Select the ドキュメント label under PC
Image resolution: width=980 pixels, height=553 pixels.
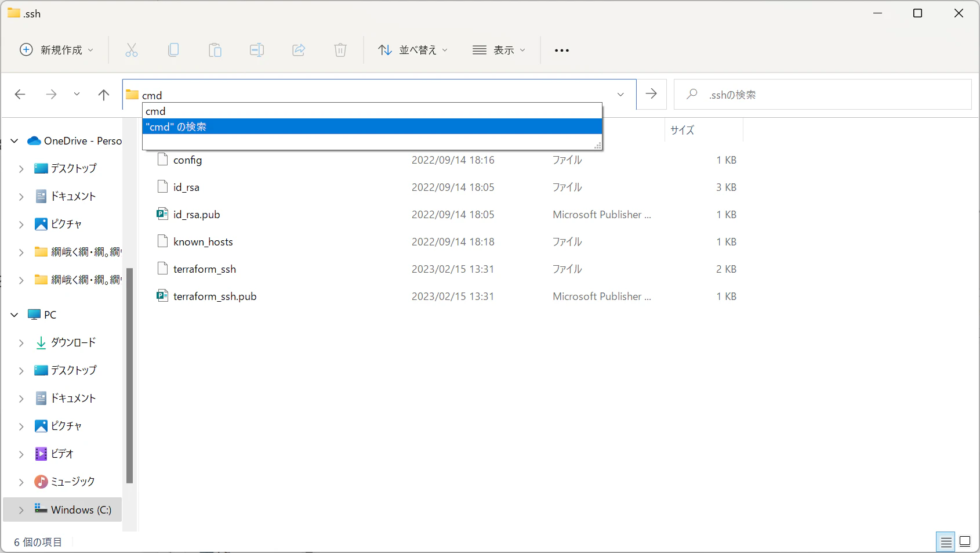73,398
